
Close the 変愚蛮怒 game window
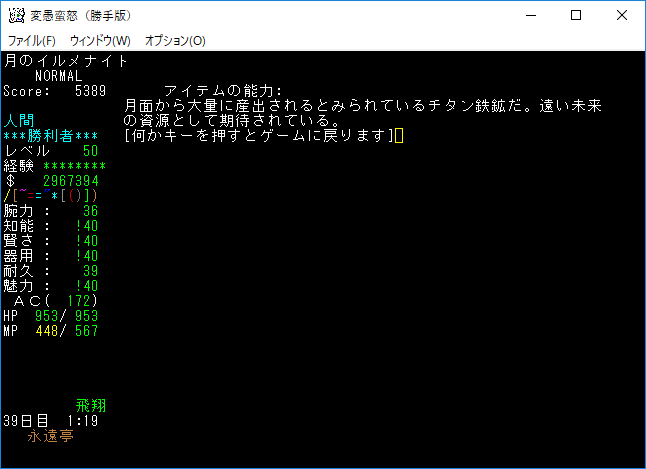tap(622, 16)
